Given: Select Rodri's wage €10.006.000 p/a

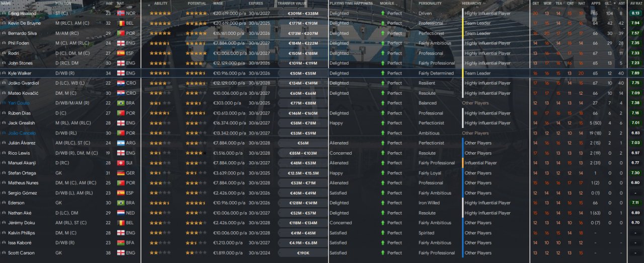Looking at the screenshot, I should (229, 53).
